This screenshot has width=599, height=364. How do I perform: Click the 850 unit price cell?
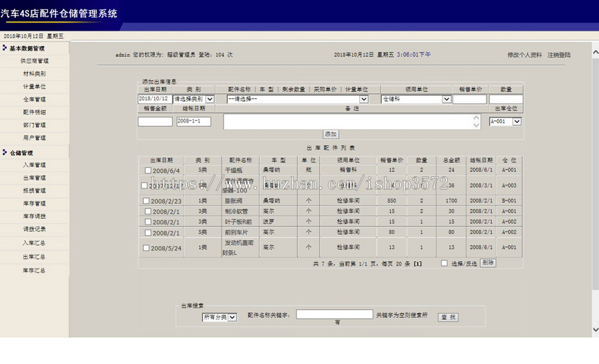[391, 200]
